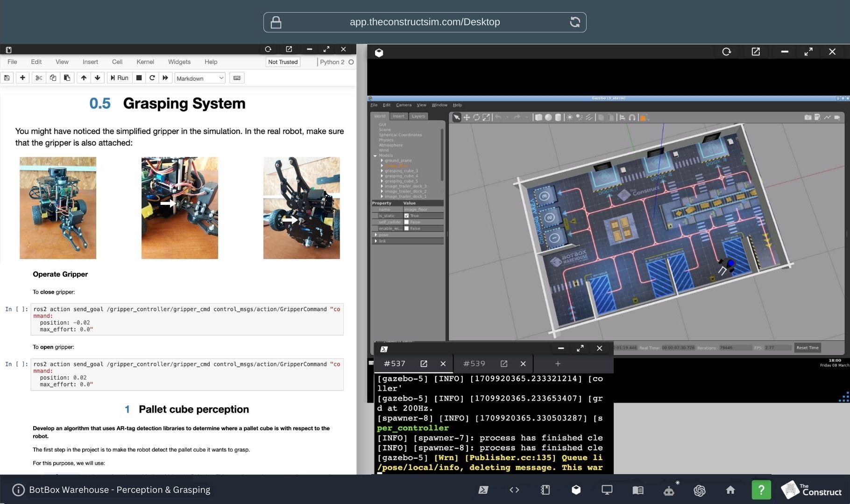The height and width of the screenshot is (504, 850).
Task: Reload the browser page
Action: click(575, 22)
